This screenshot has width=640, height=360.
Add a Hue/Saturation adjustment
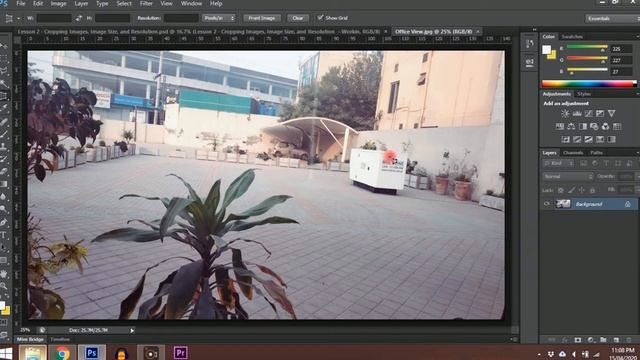tap(560, 127)
